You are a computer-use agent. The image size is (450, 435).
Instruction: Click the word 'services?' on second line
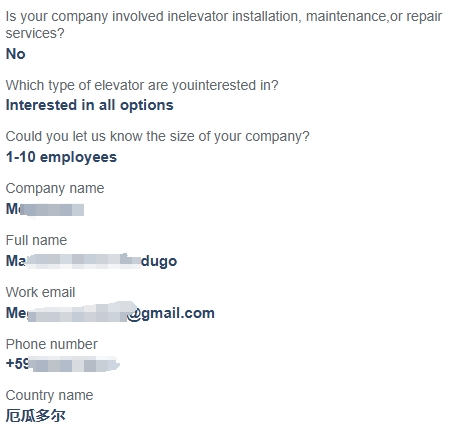(x=35, y=34)
